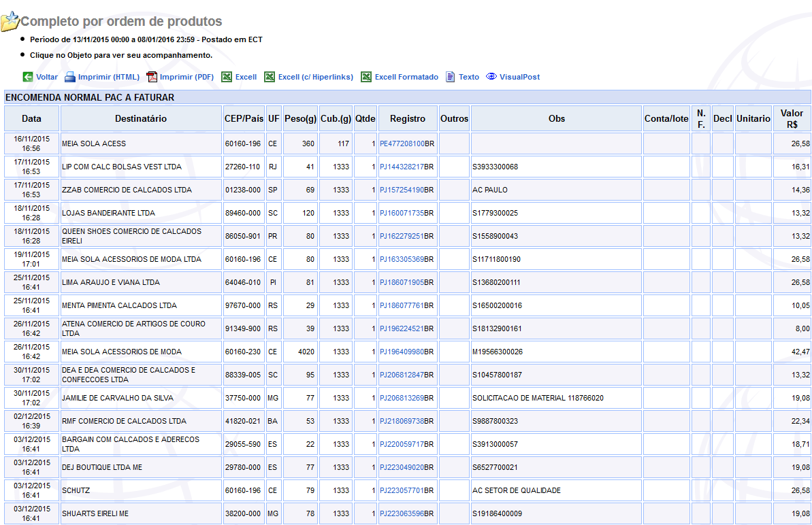Click the document icon beside Texto

pyautogui.click(x=451, y=77)
